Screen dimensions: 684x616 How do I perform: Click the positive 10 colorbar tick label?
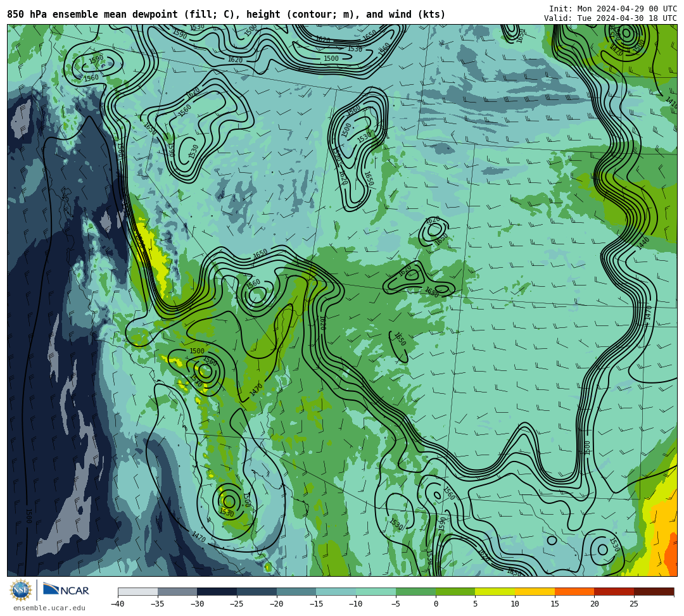pyautogui.click(x=515, y=604)
